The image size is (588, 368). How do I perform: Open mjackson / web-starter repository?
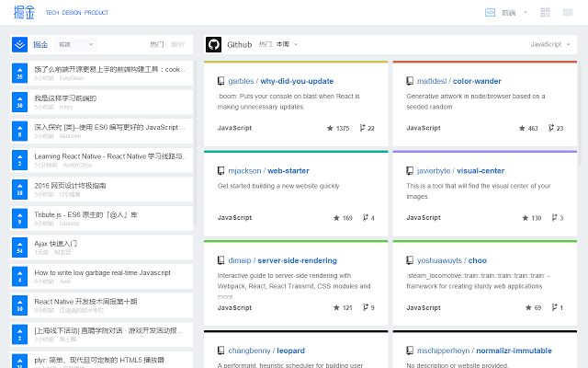click(x=268, y=171)
